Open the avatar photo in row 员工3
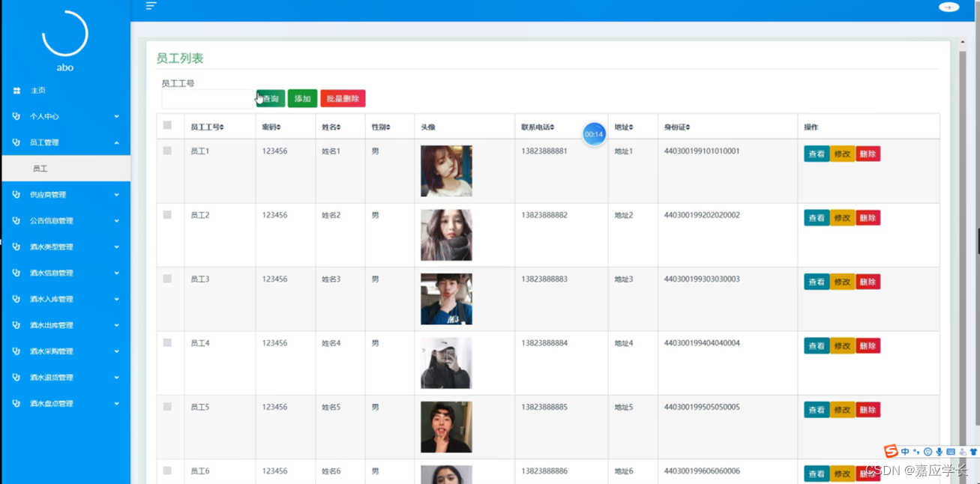Viewport: 980px width, 484px height. (446, 299)
